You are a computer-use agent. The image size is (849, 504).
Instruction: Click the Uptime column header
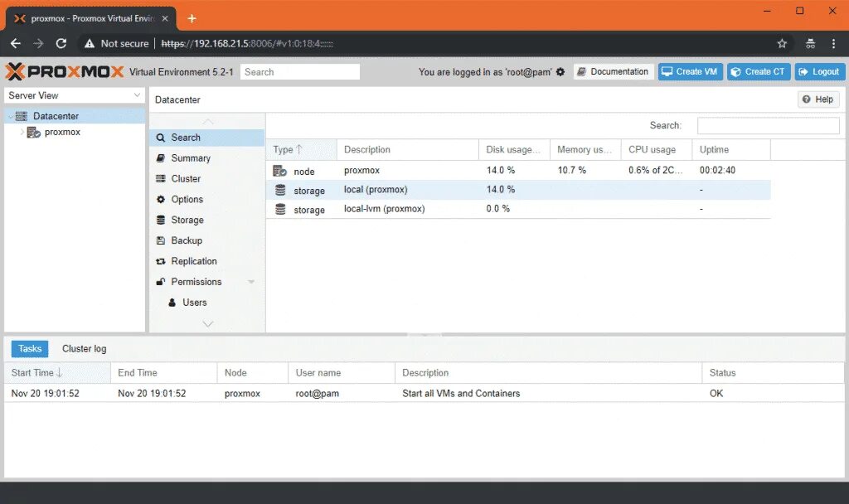click(731, 149)
